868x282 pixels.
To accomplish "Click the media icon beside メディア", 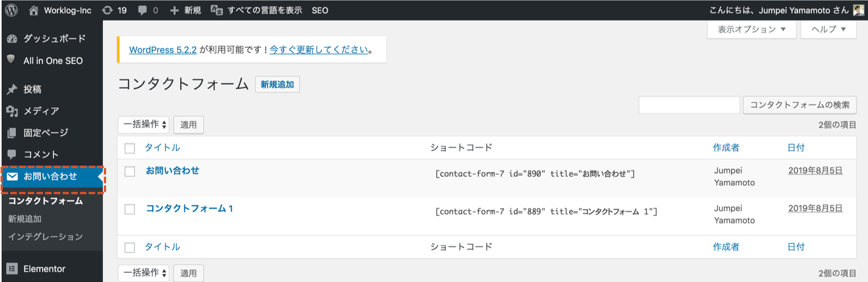I will [x=12, y=111].
